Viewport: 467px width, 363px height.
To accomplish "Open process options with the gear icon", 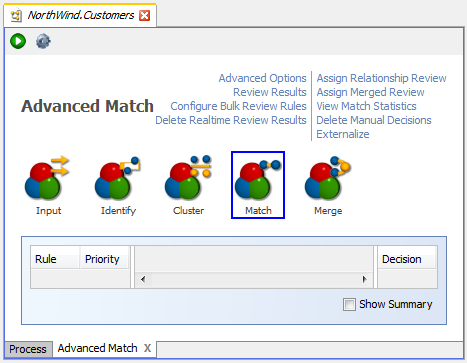I will coord(43,41).
